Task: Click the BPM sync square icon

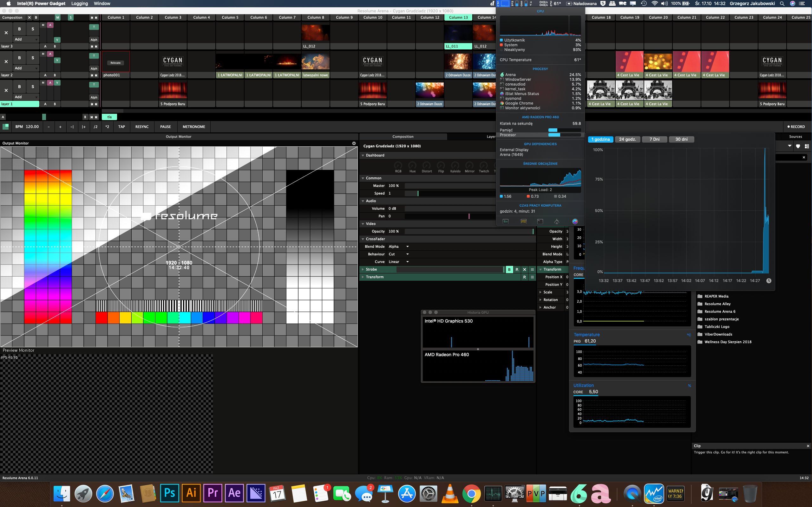Action: point(5,127)
